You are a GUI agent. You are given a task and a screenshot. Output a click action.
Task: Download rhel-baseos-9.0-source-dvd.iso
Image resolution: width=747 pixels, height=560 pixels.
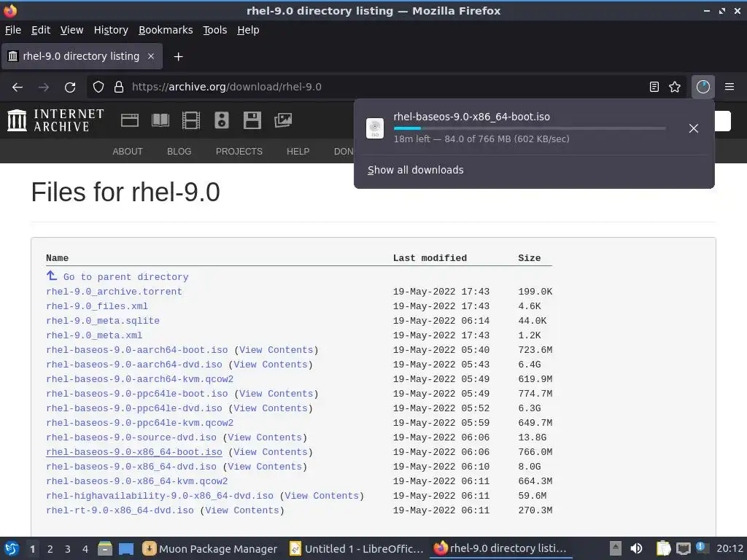(x=131, y=437)
